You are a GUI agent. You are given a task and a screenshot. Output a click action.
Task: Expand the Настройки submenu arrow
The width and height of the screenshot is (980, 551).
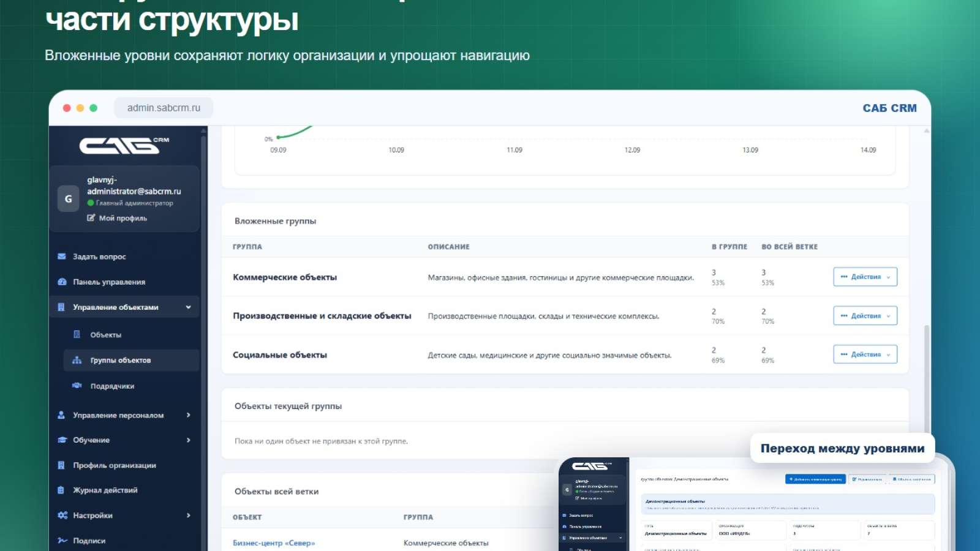[x=188, y=515]
